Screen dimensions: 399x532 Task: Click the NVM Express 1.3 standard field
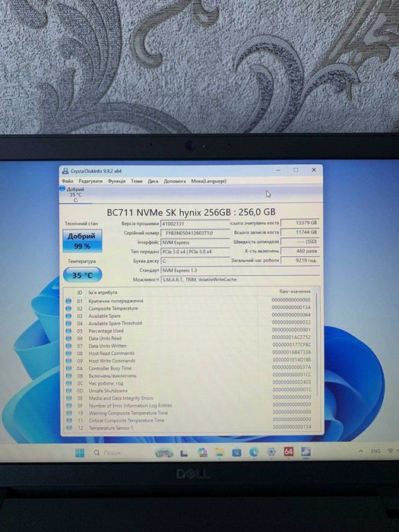[240, 271]
